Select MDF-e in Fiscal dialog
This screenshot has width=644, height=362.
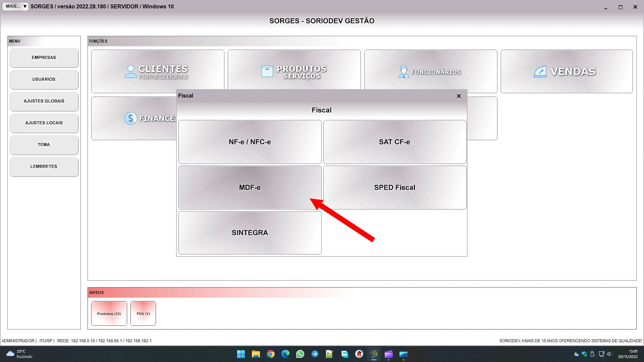click(x=250, y=187)
